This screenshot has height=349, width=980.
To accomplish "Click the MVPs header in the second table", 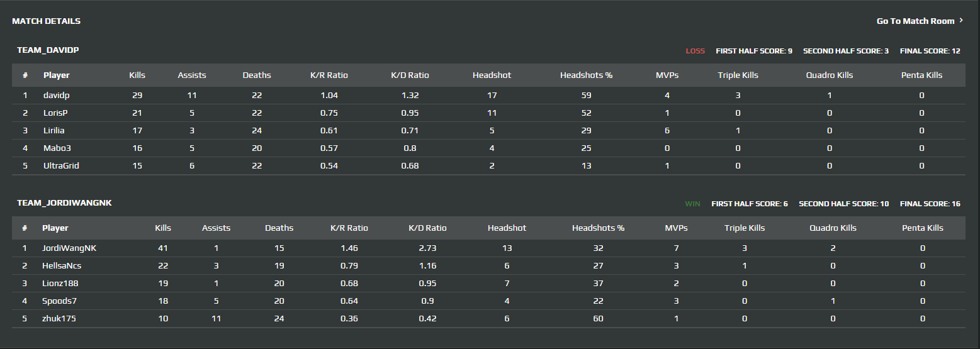I will click(677, 228).
